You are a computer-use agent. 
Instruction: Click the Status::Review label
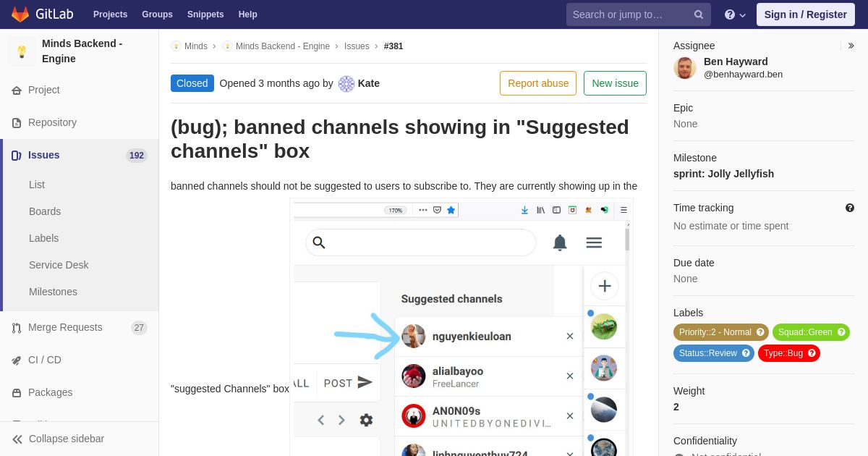pos(714,353)
